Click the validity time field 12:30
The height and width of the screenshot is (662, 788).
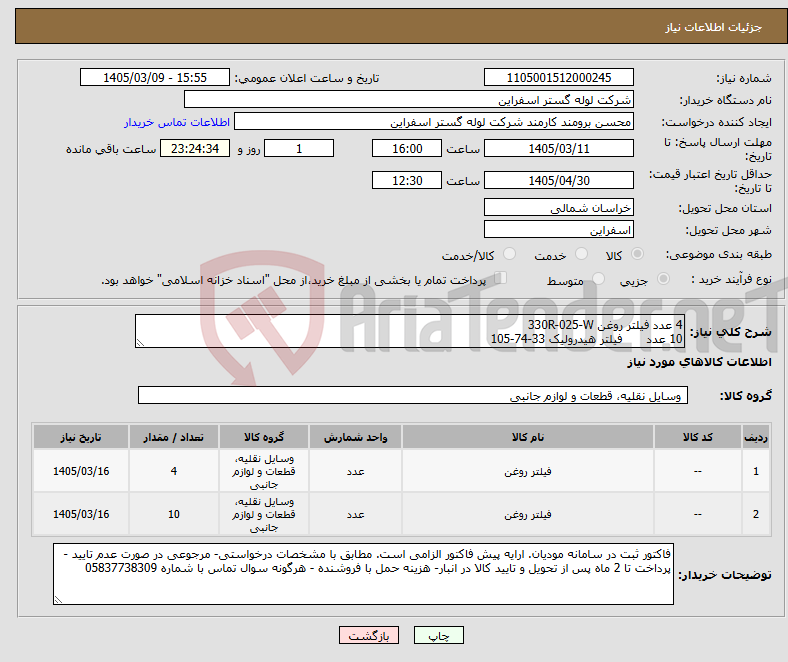(x=407, y=180)
